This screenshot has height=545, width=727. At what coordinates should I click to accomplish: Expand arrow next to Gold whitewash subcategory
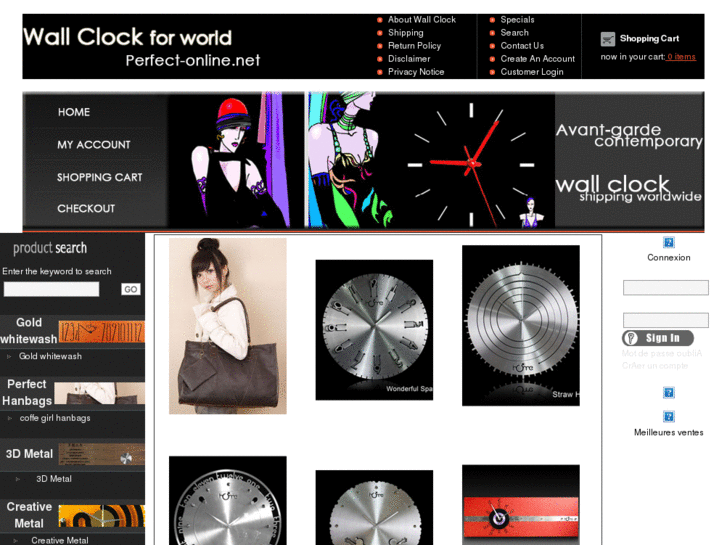9,357
